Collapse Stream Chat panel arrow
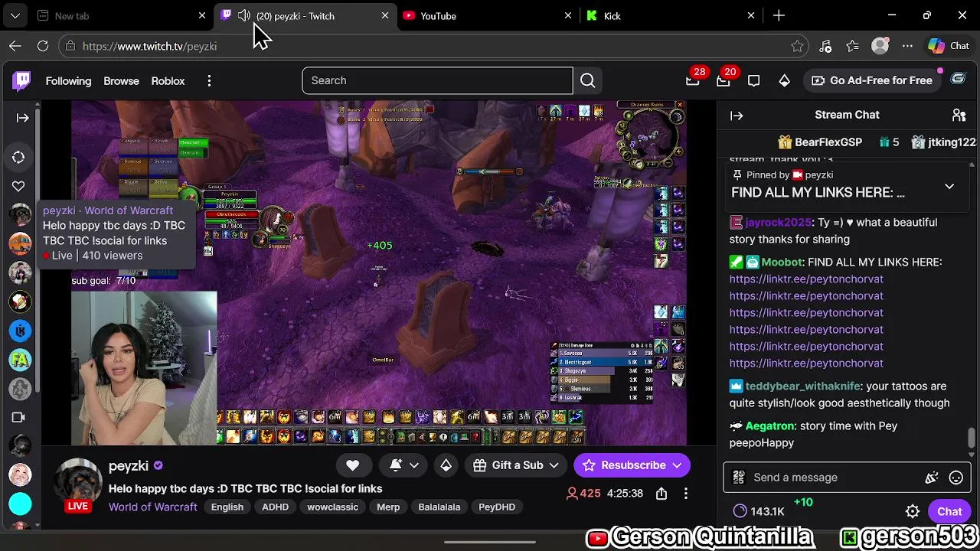The width and height of the screenshot is (980, 551). tap(737, 116)
